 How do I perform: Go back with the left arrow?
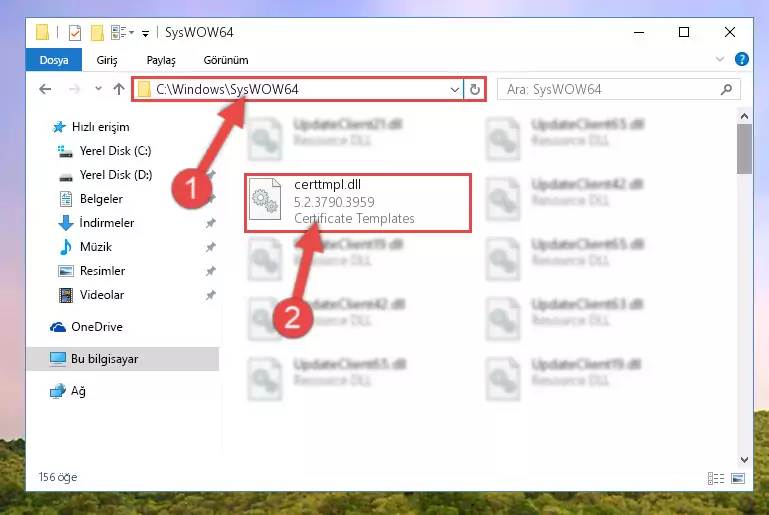(x=45, y=89)
